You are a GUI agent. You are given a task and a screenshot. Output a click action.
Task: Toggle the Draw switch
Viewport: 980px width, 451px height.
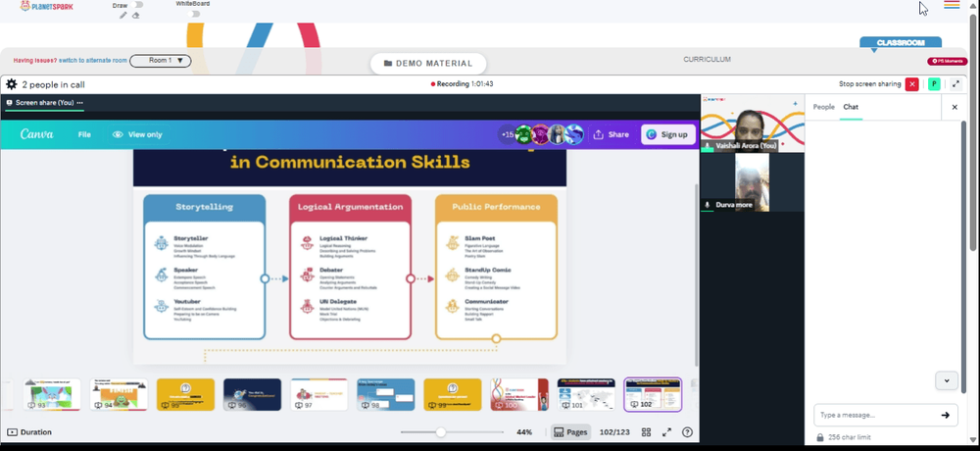click(138, 5)
